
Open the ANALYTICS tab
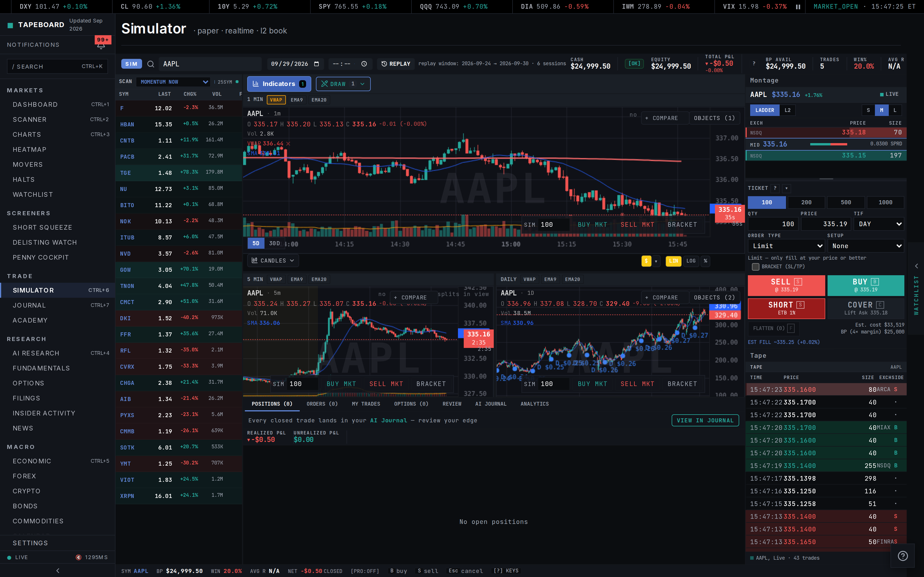coord(534,404)
